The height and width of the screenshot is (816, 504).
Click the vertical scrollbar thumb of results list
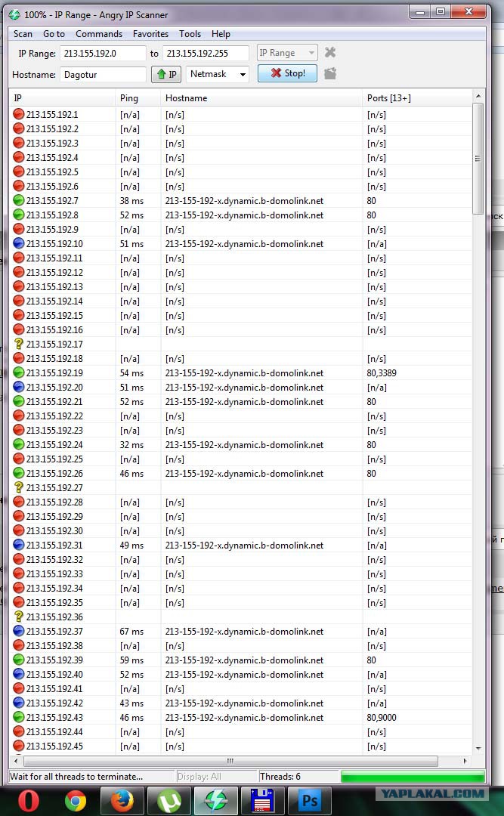click(478, 158)
